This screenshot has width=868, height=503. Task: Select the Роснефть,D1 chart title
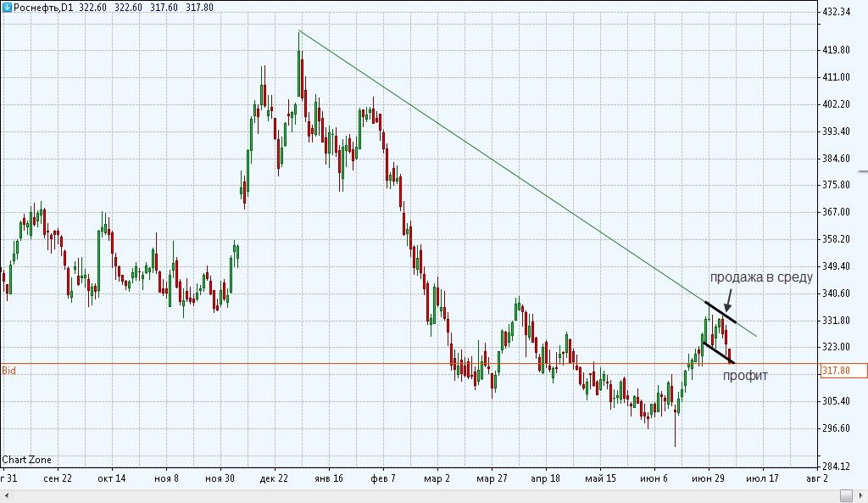click(x=44, y=7)
